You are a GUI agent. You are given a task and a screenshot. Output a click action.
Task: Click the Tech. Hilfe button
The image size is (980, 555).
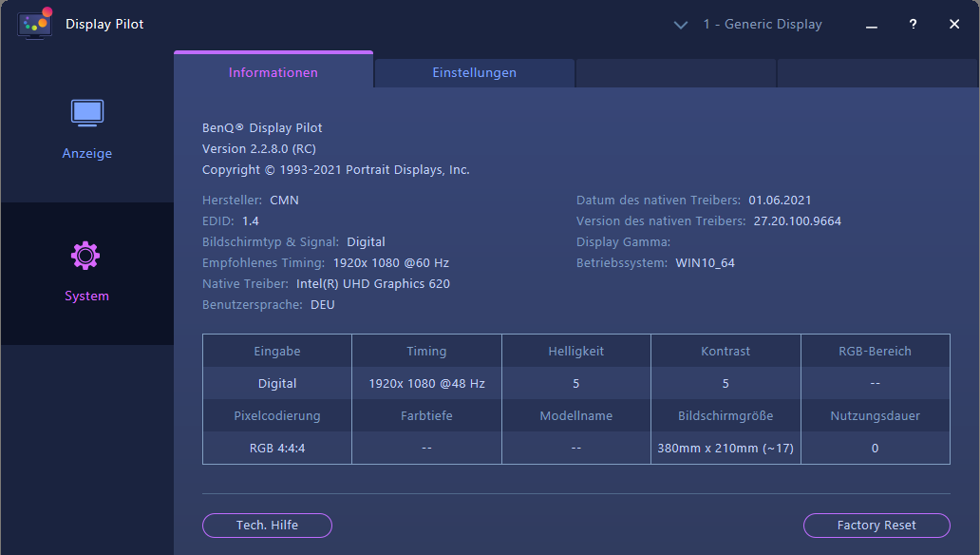[x=267, y=525]
